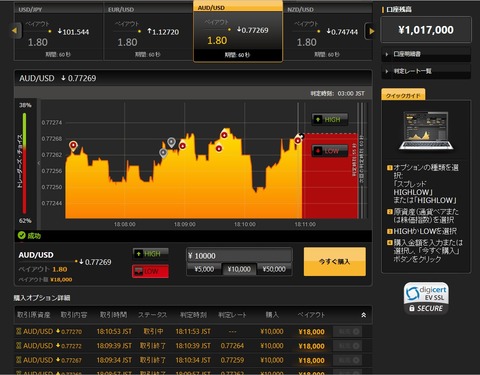
Task: Select the ¥10,000 preset amount
Action: (x=239, y=269)
